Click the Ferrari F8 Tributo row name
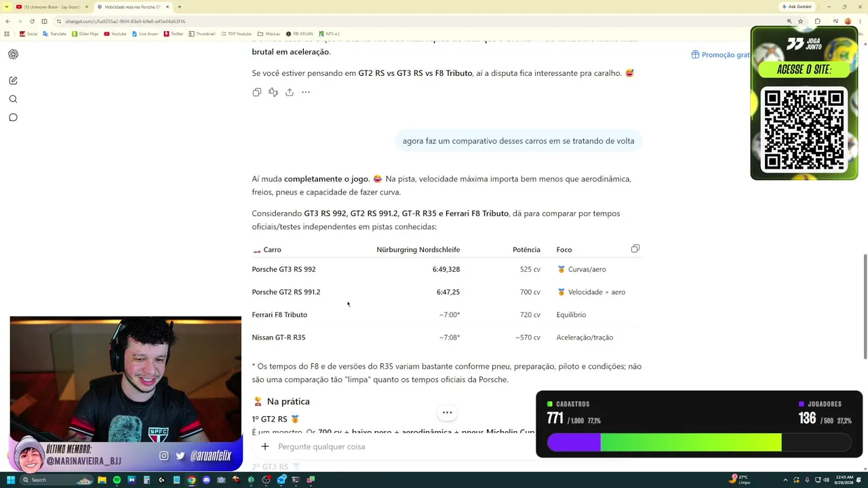This screenshot has width=868, height=488. [279, 314]
